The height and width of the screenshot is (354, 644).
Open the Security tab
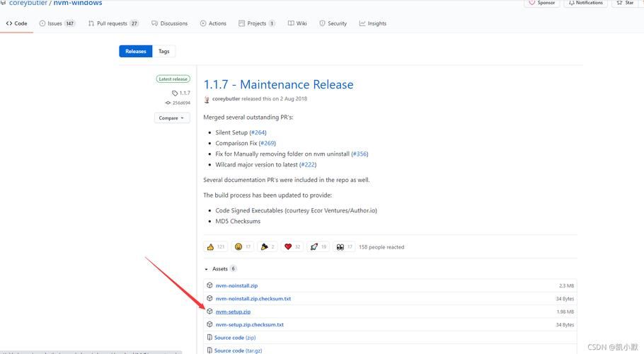(x=333, y=23)
